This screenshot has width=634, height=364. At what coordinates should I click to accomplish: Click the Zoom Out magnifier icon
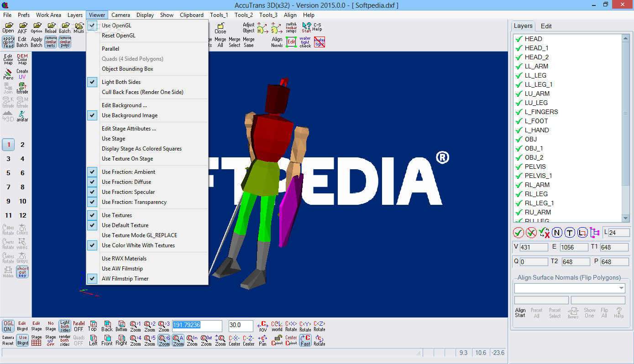point(206,340)
